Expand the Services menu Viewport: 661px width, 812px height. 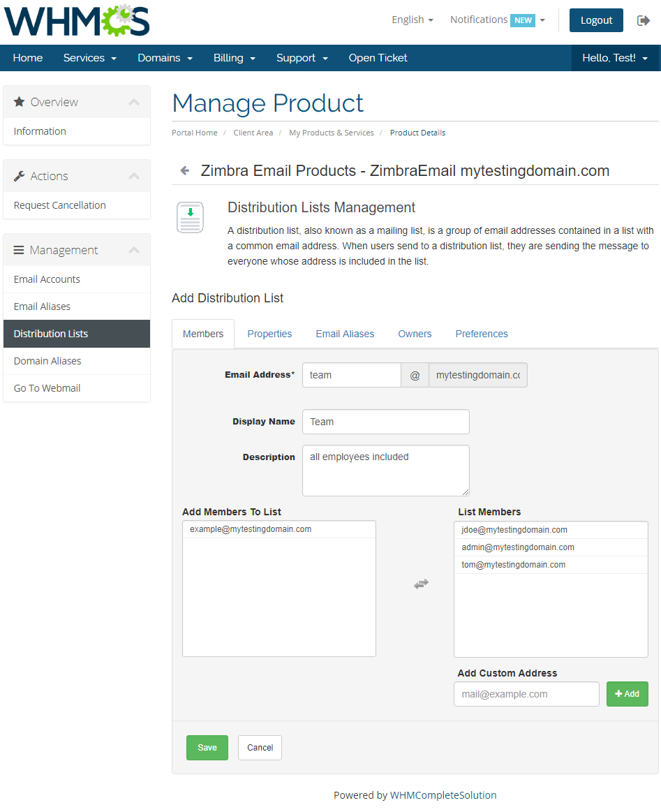tap(89, 58)
